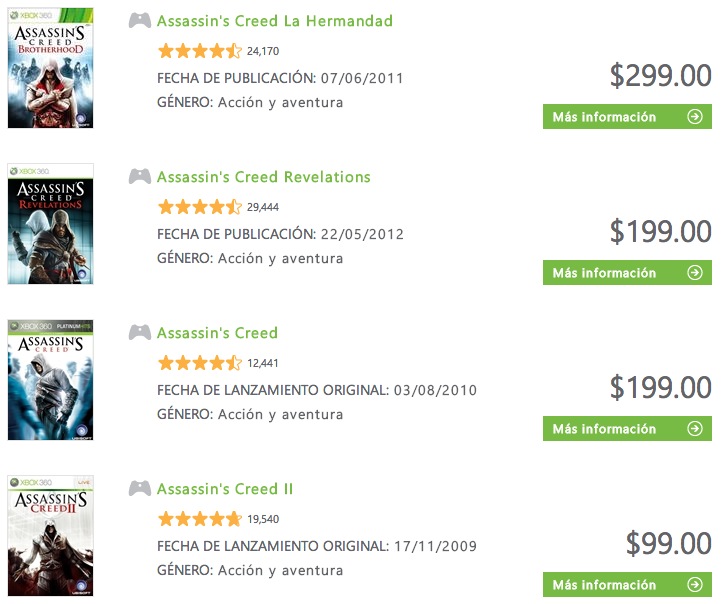Click controller icon beside Assassin's Creed Revelations

pos(140,177)
